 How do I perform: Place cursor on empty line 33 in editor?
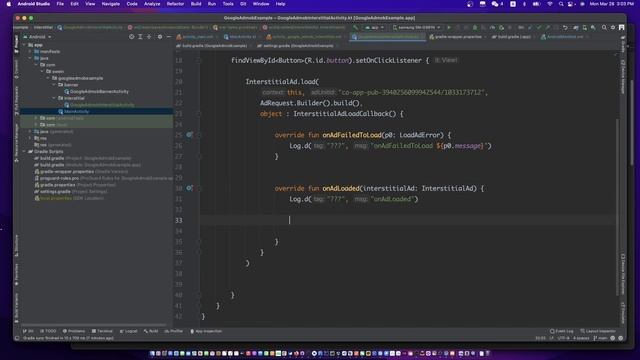pos(408,220)
